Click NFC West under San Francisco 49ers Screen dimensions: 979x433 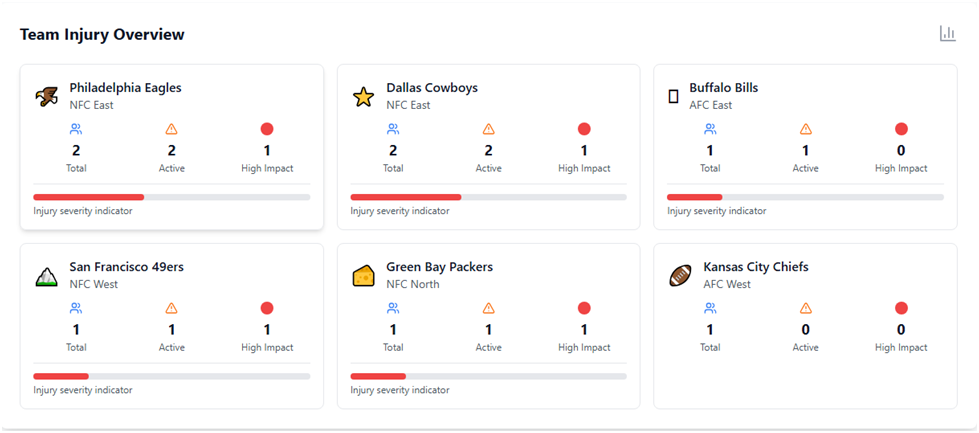94,285
